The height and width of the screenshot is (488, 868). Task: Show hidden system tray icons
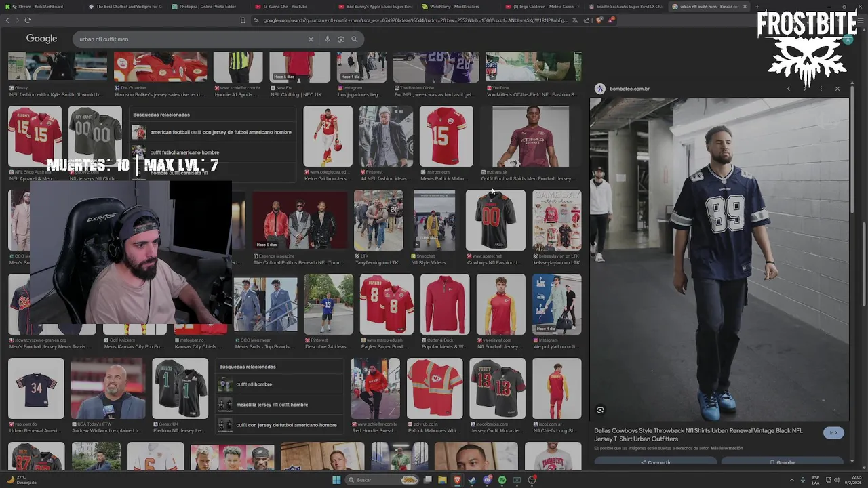[x=791, y=480]
